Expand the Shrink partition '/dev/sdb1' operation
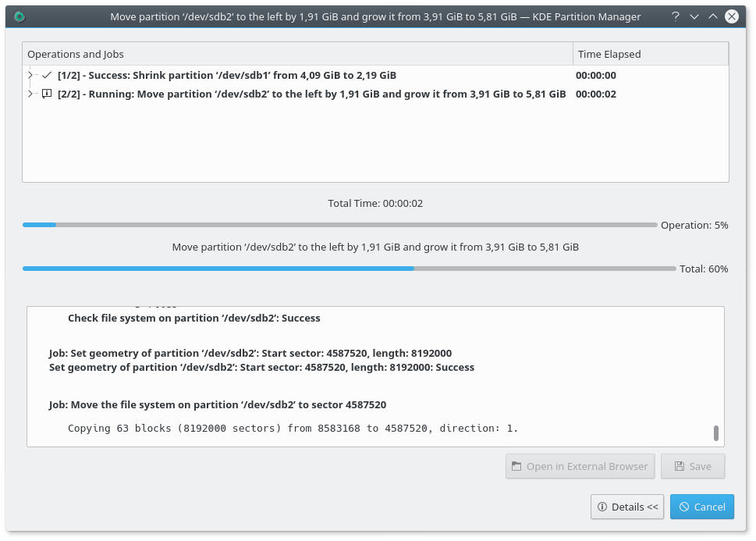Viewport: 756px width, 541px height. click(x=31, y=76)
